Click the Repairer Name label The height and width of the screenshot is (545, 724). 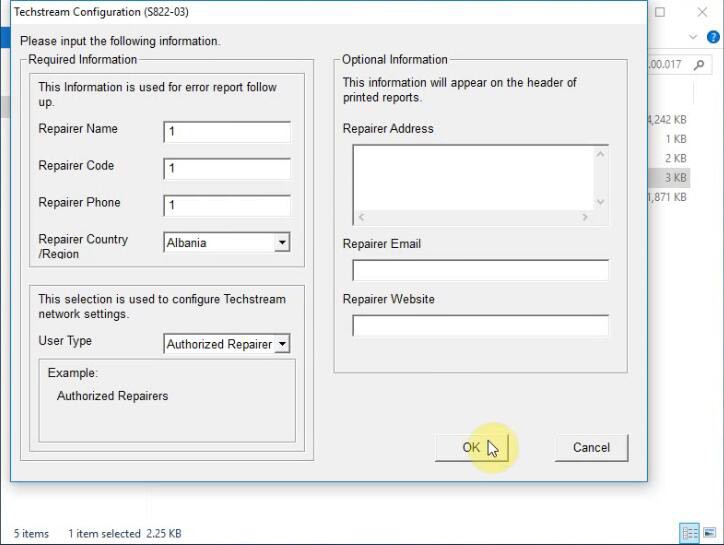pyautogui.click(x=78, y=128)
